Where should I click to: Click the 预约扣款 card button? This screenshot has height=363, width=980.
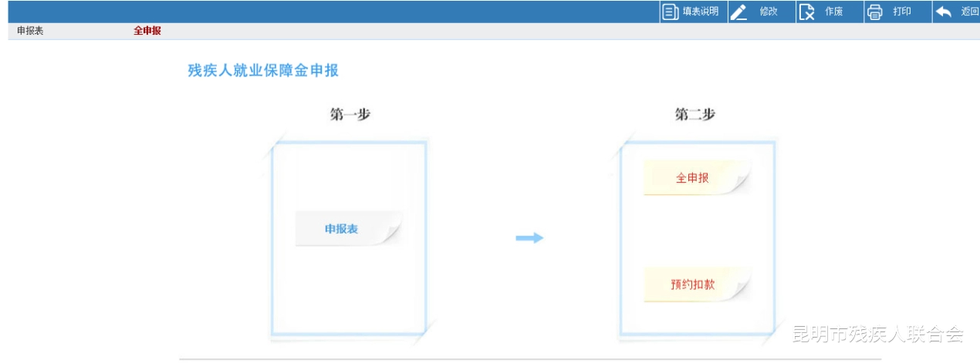coord(697,284)
